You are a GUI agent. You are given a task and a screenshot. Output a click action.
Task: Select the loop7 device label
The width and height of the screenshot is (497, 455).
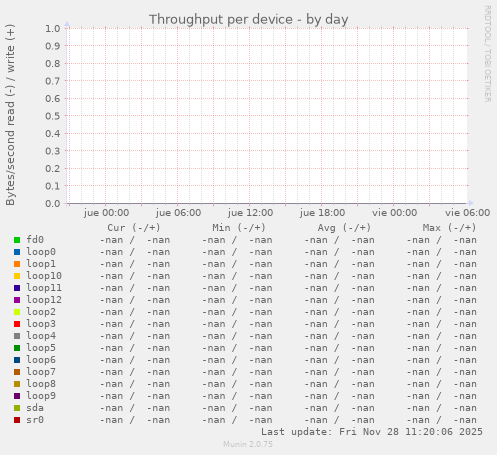[41, 372]
